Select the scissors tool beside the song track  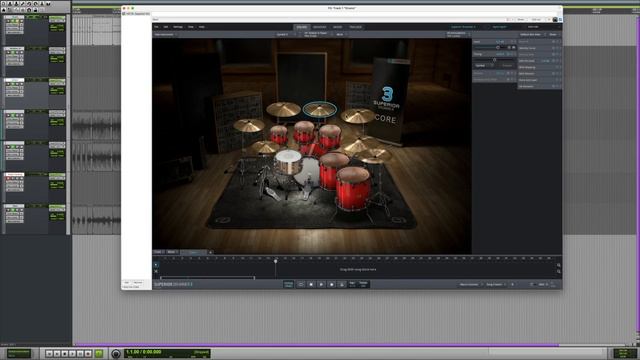point(156,271)
